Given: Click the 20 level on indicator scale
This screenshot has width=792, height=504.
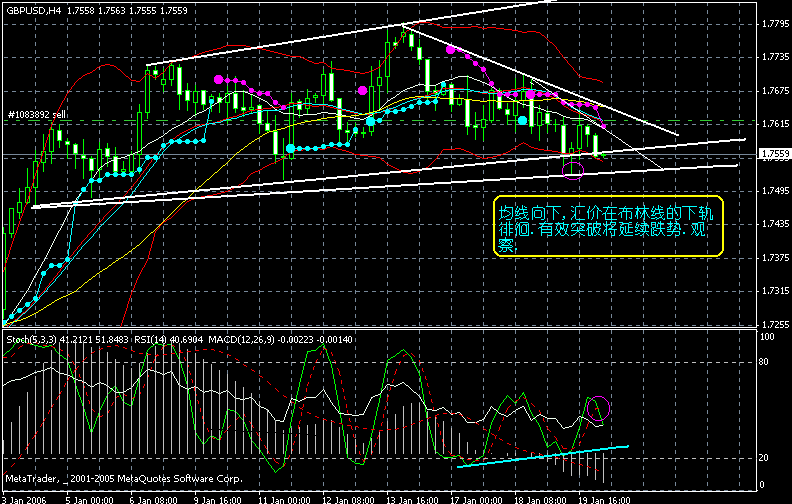Looking at the screenshot, I should click(764, 458).
